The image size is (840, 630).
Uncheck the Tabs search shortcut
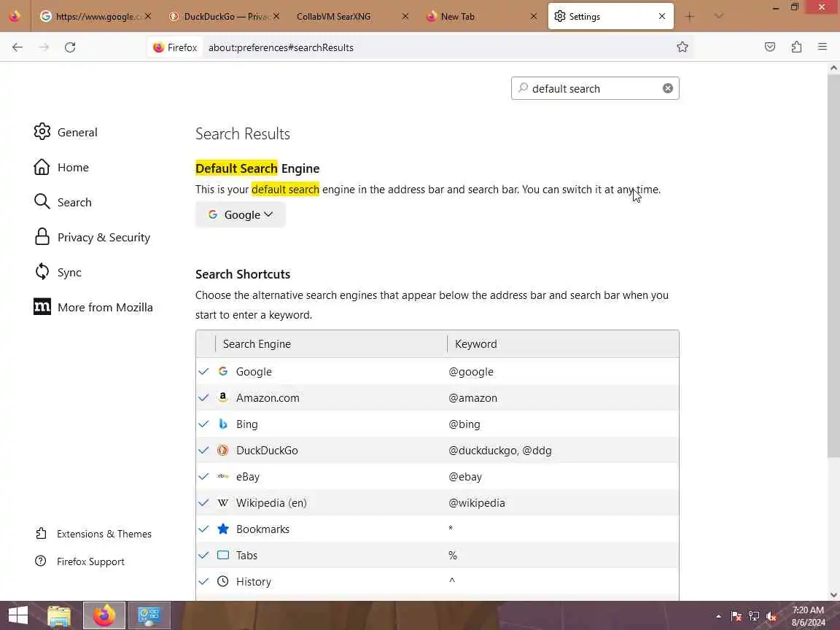pyautogui.click(x=203, y=555)
